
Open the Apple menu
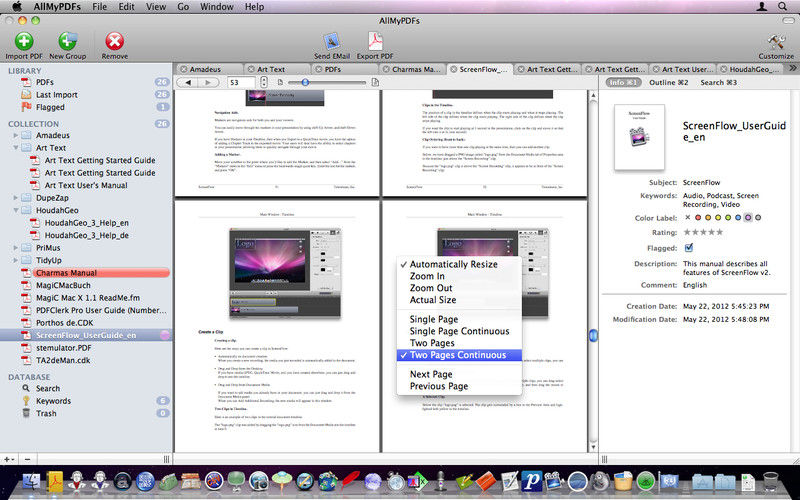[x=17, y=6]
